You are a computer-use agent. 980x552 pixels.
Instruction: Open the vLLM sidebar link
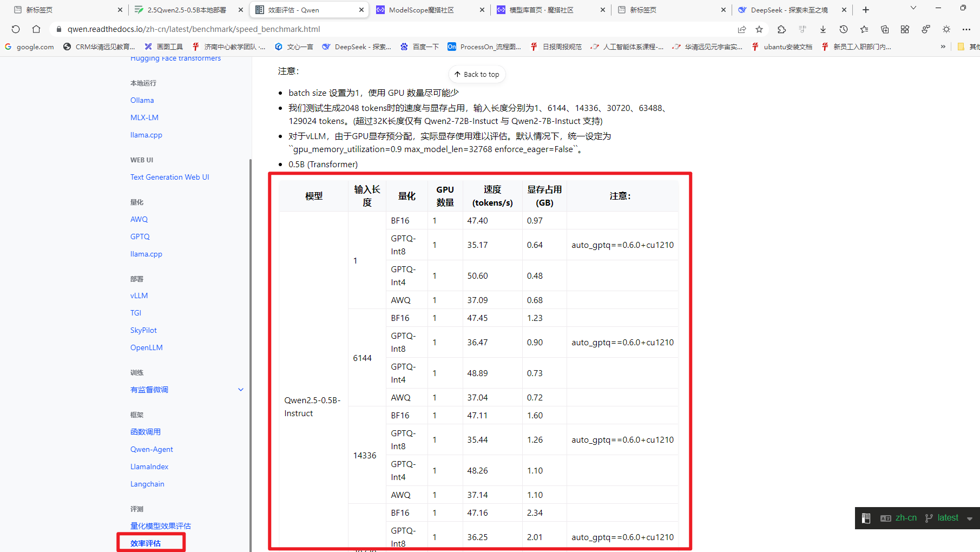(139, 295)
